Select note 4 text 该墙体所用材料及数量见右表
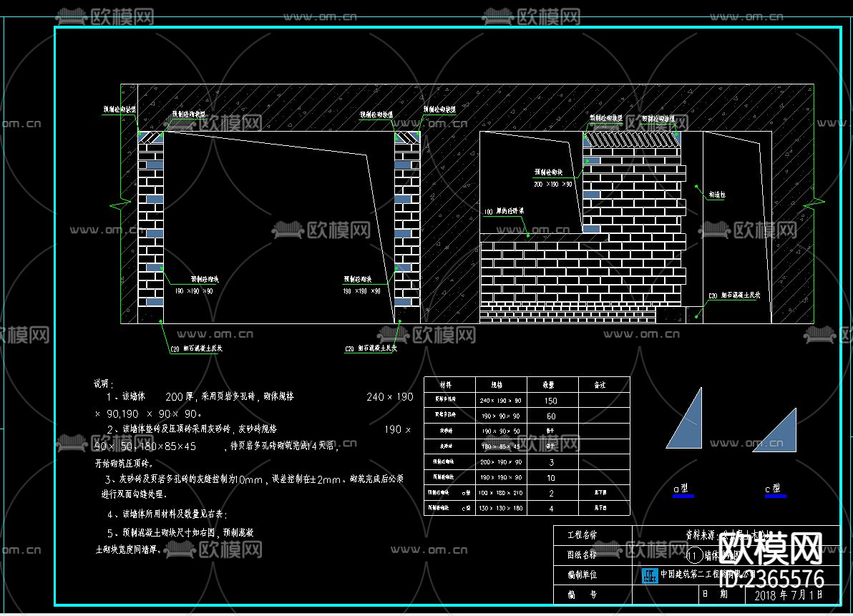853x616 pixels. point(167,514)
